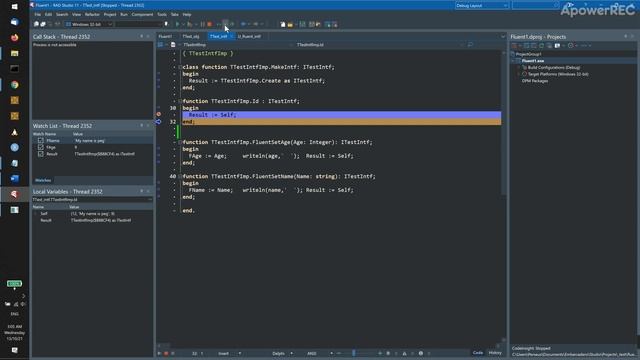Pin the Call Stack panel

pyautogui.click(x=142, y=36)
